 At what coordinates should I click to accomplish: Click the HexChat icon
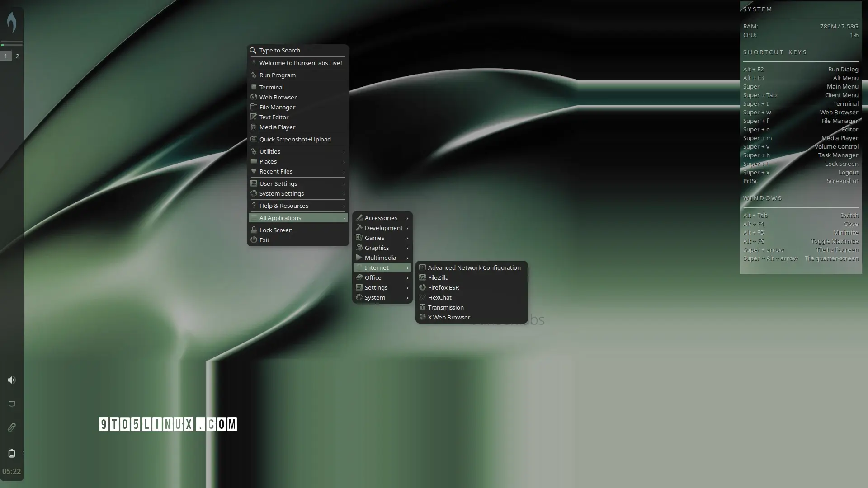tap(422, 297)
